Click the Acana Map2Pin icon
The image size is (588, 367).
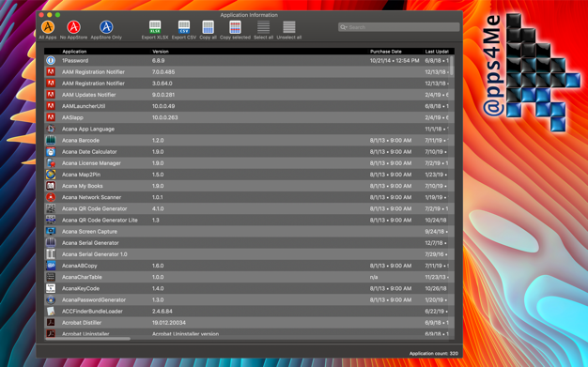pos(51,175)
